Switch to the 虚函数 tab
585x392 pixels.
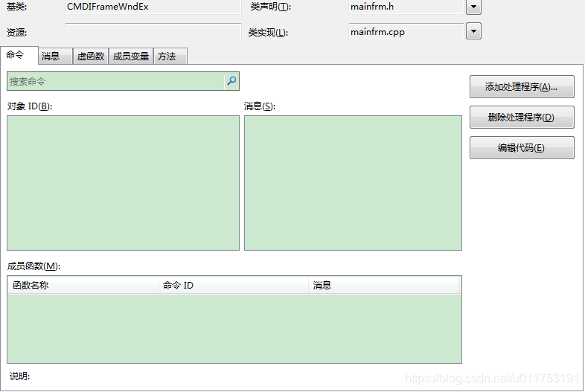tap(91, 57)
